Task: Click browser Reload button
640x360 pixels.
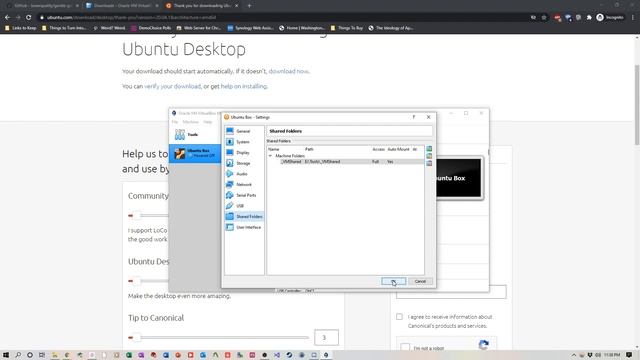Action: [x=29, y=18]
